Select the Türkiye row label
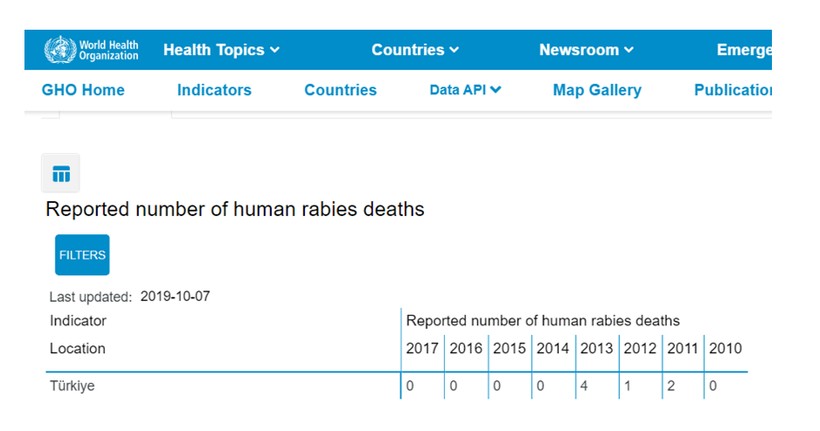The width and height of the screenshot is (820, 431). click(x=72, y=386)
